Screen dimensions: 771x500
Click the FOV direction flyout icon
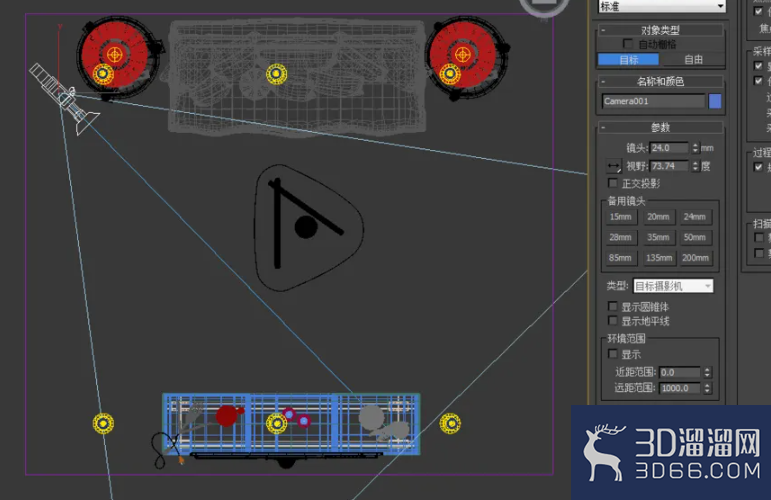(x=613, y=166)
